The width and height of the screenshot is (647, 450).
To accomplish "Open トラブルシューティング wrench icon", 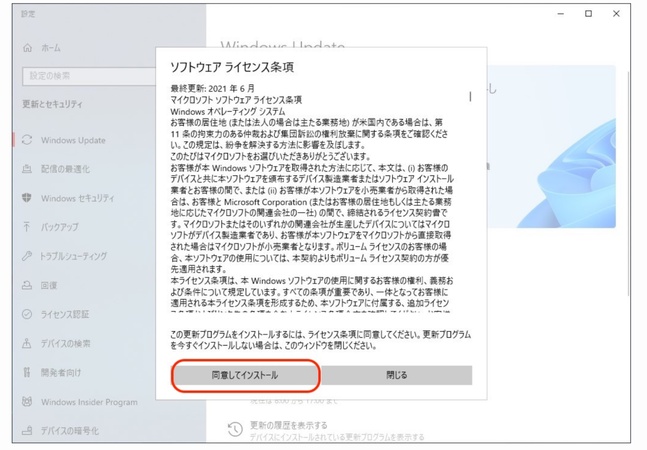I will pyautogui.click(x=27, y=256).
